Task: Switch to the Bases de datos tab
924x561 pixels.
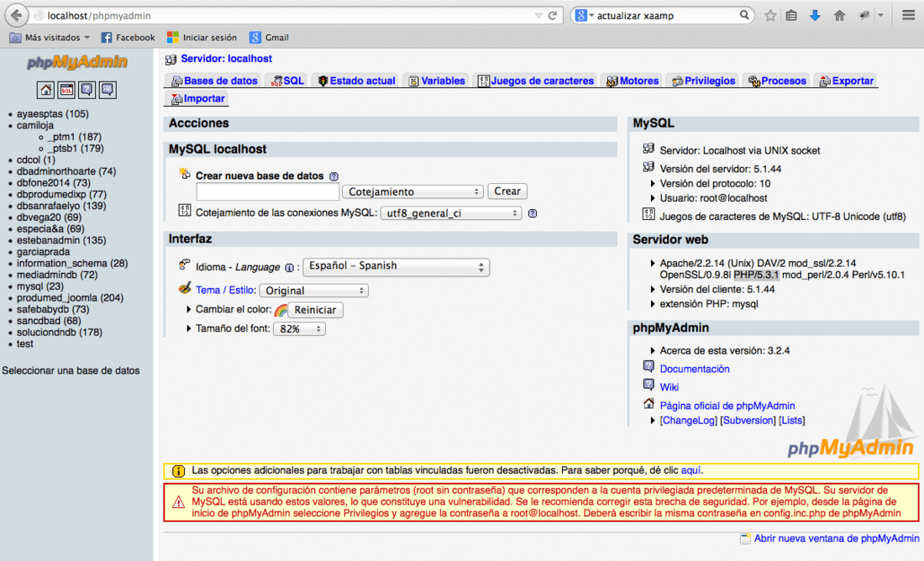Action: [214, 81]
